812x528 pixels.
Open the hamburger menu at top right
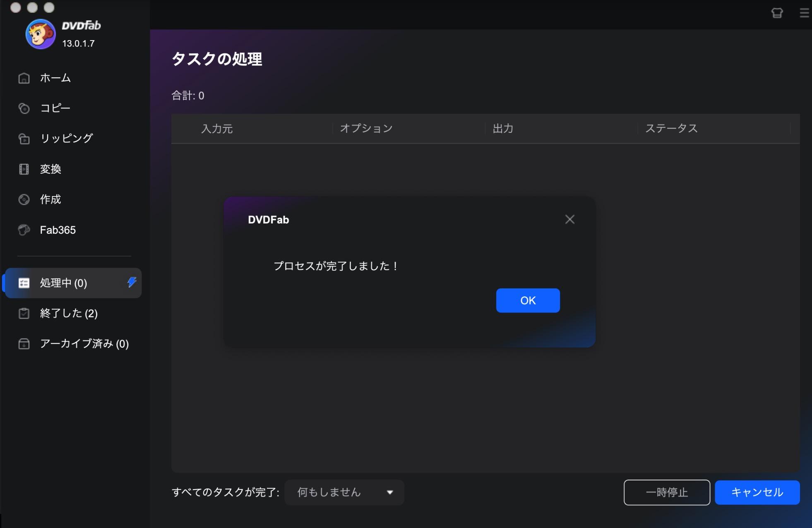(804, 13)
